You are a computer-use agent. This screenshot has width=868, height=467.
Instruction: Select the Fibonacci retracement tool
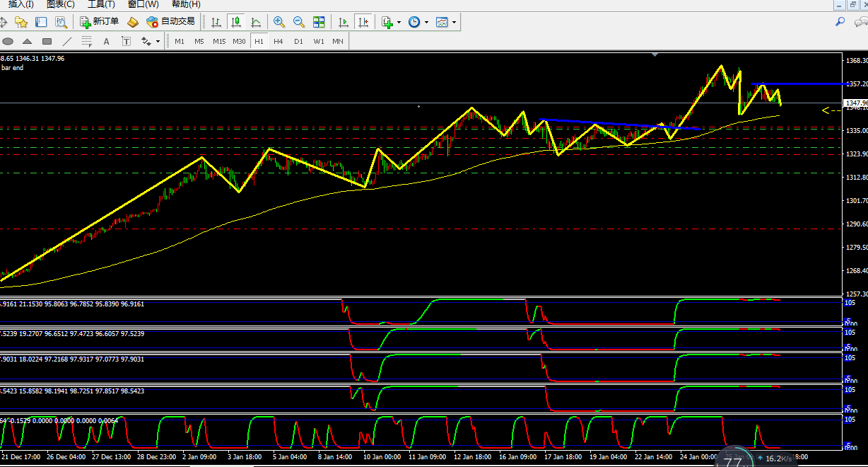87,41
